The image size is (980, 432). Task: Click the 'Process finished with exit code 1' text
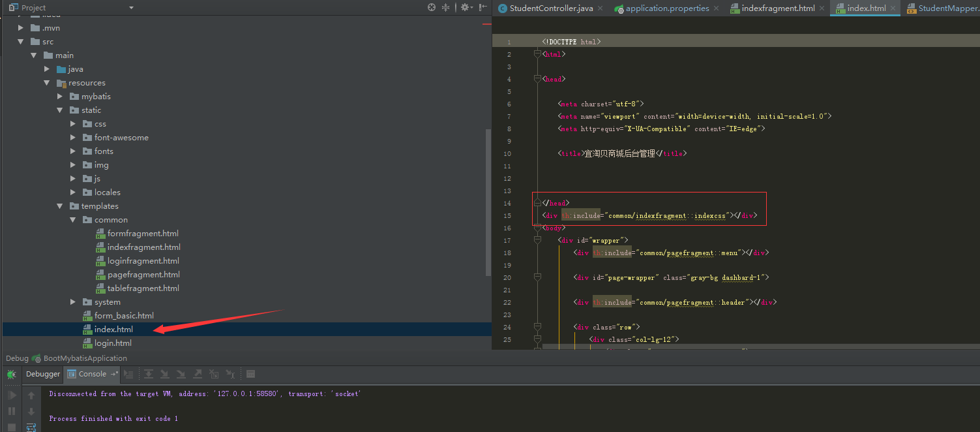point(113,419)
